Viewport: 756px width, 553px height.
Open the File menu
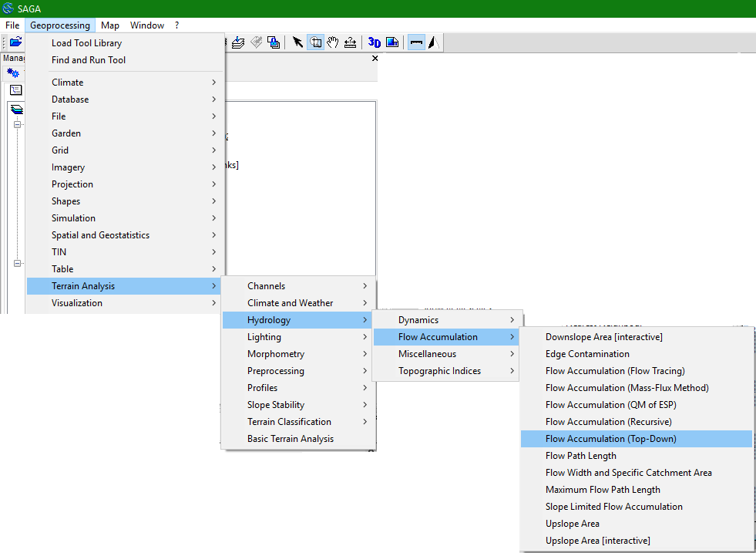12,25
